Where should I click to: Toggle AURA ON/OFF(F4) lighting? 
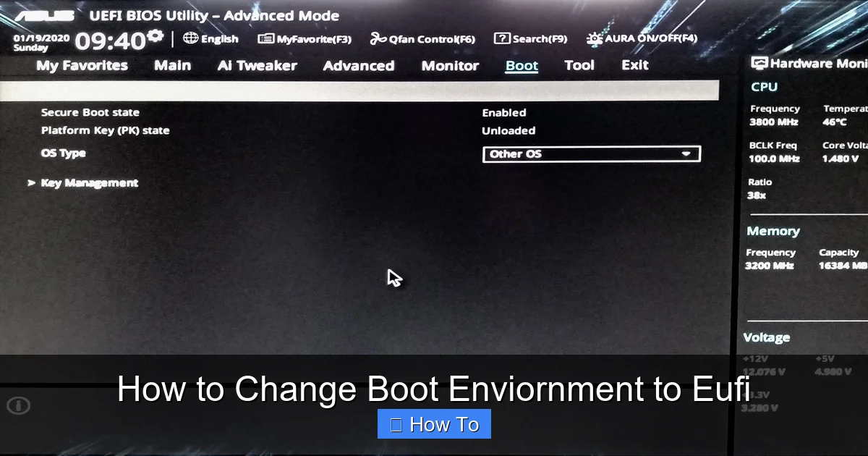tap(595, 38)
